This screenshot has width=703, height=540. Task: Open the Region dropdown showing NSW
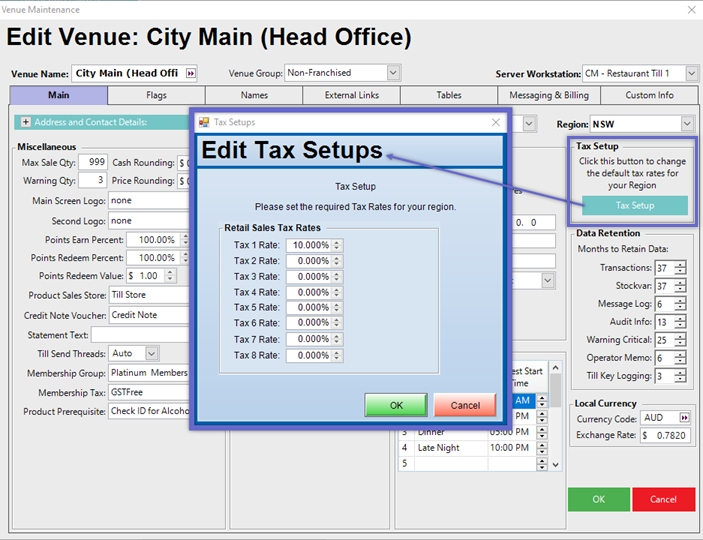pyautogui.click(x=687, y=124)
